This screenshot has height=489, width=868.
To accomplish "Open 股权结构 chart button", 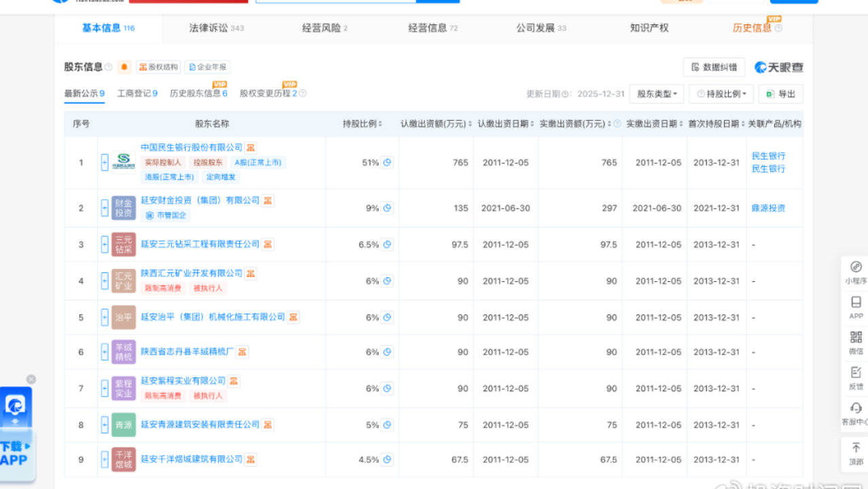I will tap(158, 67).
